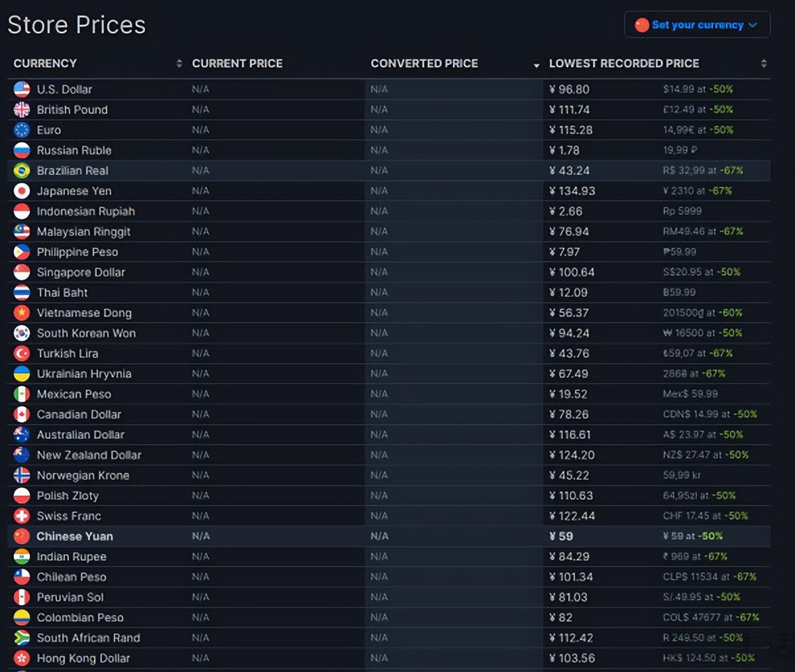Click the South Korean Won flag icon
This screenshot has width=795, height=672.
coord(22,333)
